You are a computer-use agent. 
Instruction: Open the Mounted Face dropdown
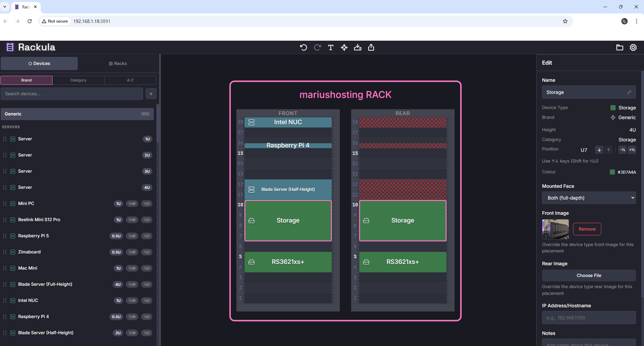coord(589,198)
